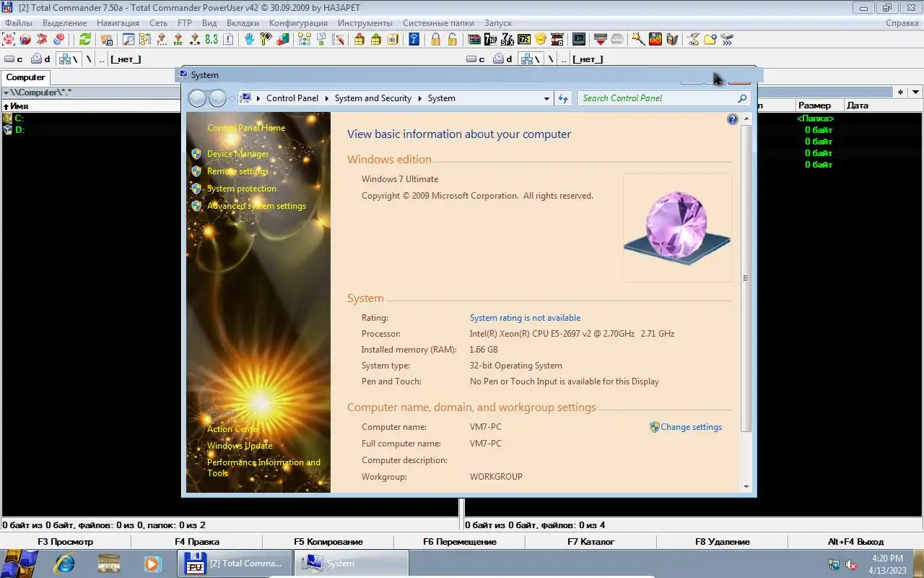Open the Инструменты menu
Image resolution: width=924 pixels, height=578 pixels.
pyautogui.click(x=365, y=23)
